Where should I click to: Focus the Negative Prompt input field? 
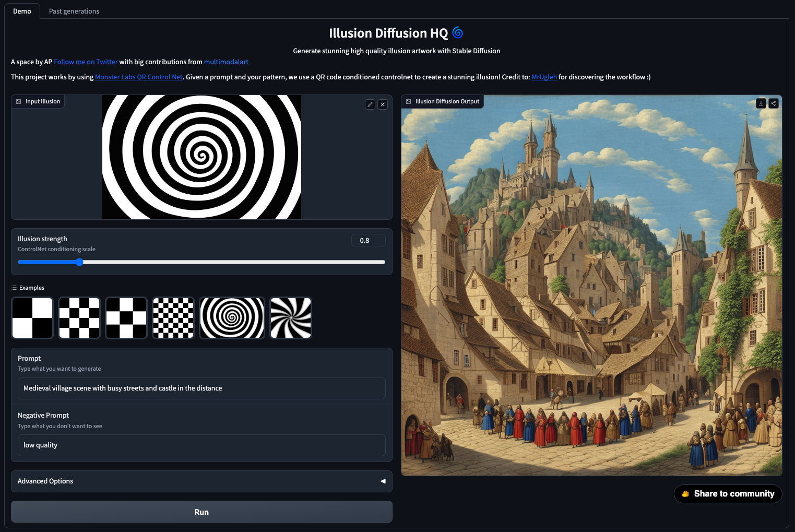(201, 445)
